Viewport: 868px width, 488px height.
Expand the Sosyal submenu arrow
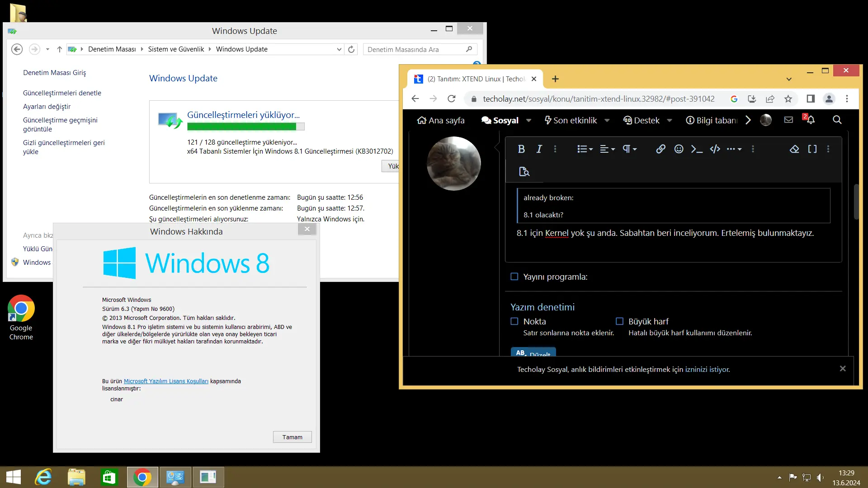[528, 120]
